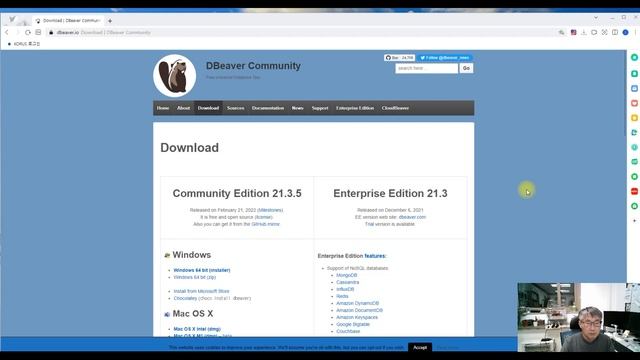Click the Enterprise features link
Screen dimensions: 640x360
(x=375, y=256)
